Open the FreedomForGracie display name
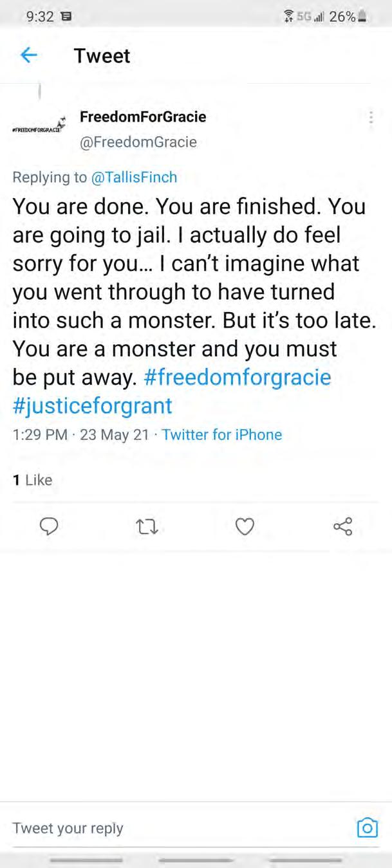392x868 pixels. [x=143, y=116]
